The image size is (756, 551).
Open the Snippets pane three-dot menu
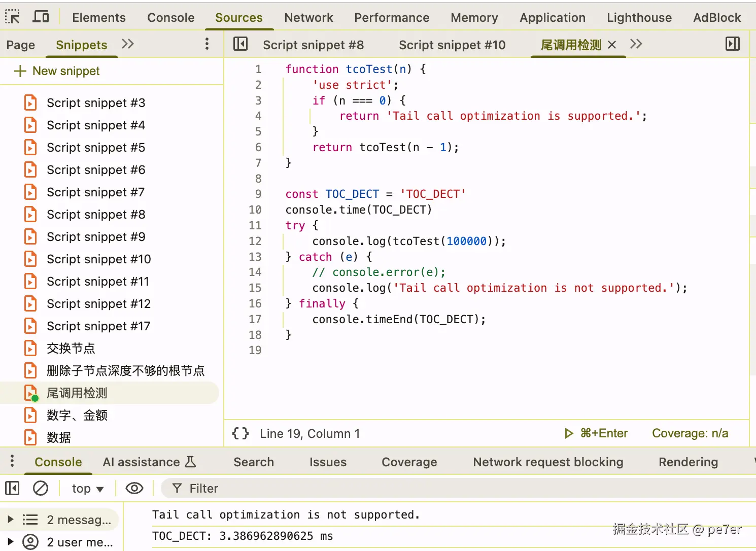[x=207, y=44]
